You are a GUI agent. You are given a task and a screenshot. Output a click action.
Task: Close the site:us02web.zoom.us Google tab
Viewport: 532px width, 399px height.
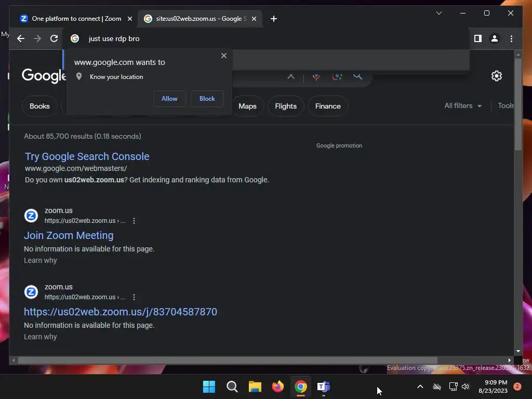(x=254, y=19)
